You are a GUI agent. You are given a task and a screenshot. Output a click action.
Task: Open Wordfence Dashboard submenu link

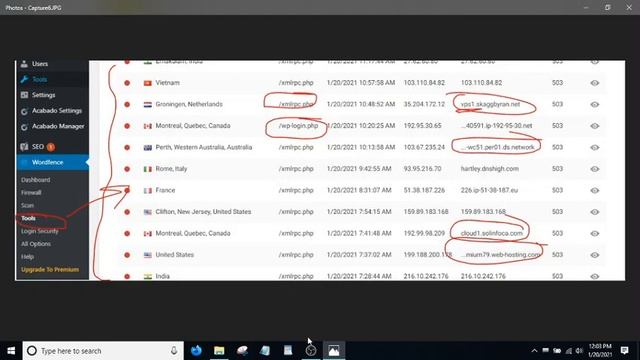(36, 180)
